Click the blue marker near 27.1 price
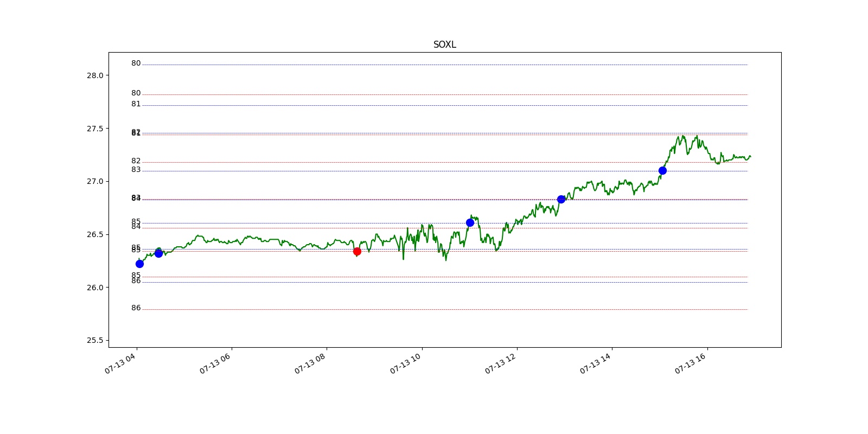The image size is (868, 434). click(x=662, y=170)
